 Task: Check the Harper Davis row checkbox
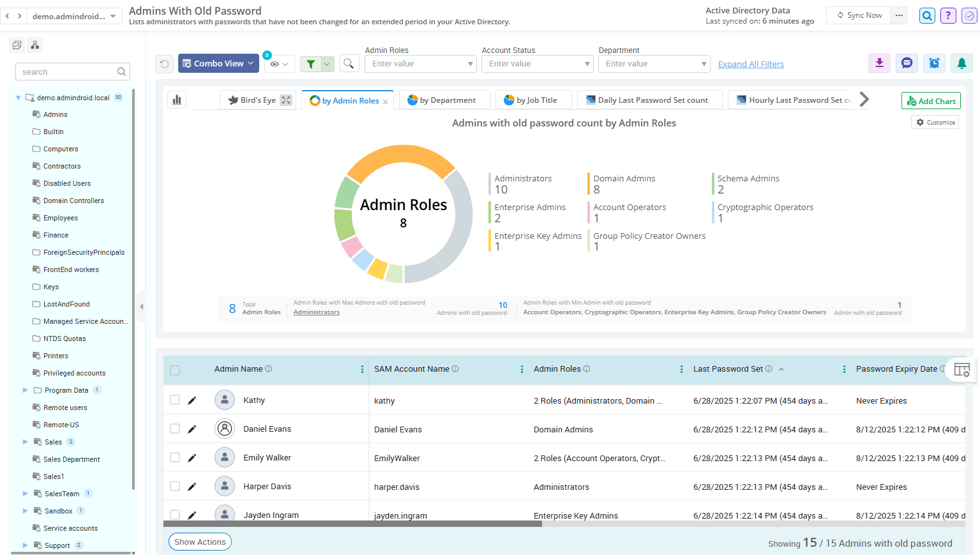pos(175,486)
